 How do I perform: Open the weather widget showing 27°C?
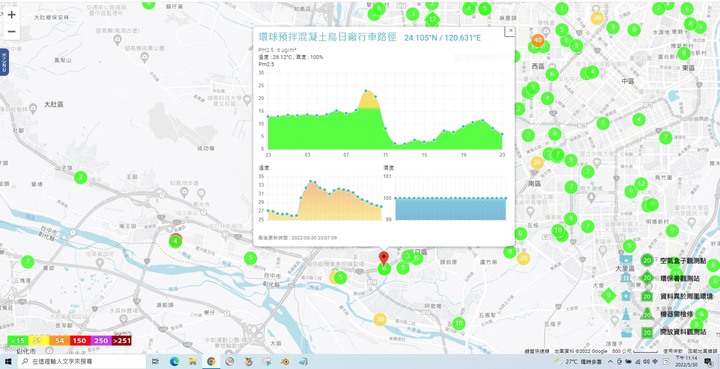tap(579, 362)
